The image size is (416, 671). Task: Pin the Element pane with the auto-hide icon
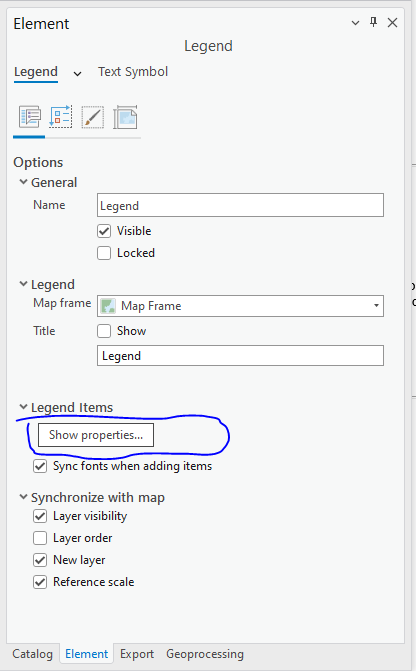[373, 22]
